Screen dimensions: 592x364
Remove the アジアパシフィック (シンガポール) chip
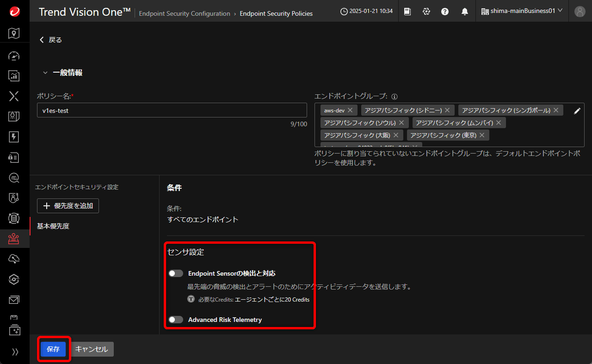(555, 110)
